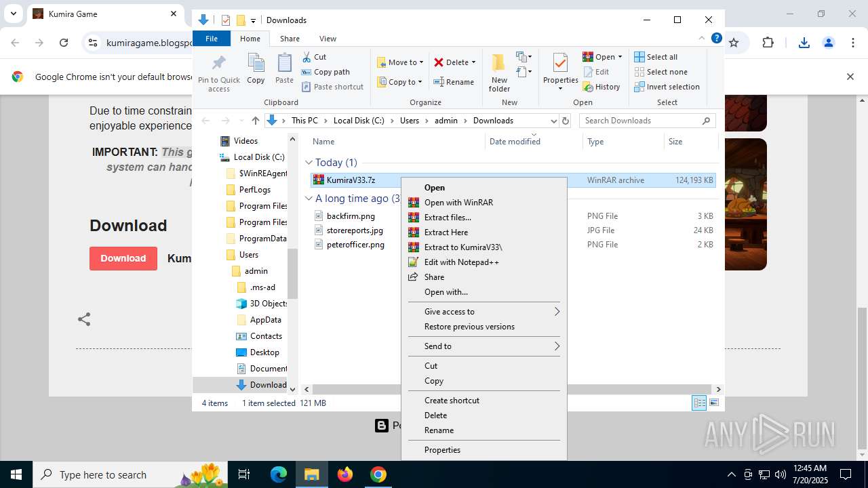Click Paste shortcut in ribbon
Image resolution: width=868 pixels, height=488 pixels.
coord(332,87)
